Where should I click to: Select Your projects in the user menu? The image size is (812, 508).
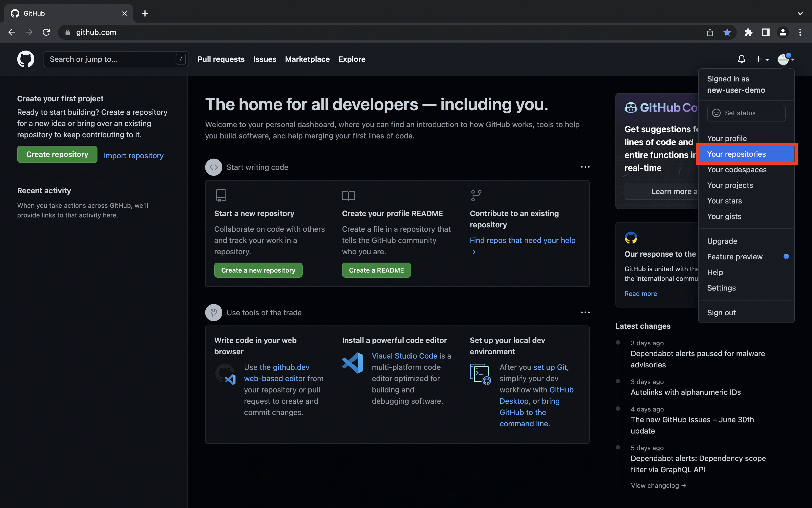pos(746,185)
